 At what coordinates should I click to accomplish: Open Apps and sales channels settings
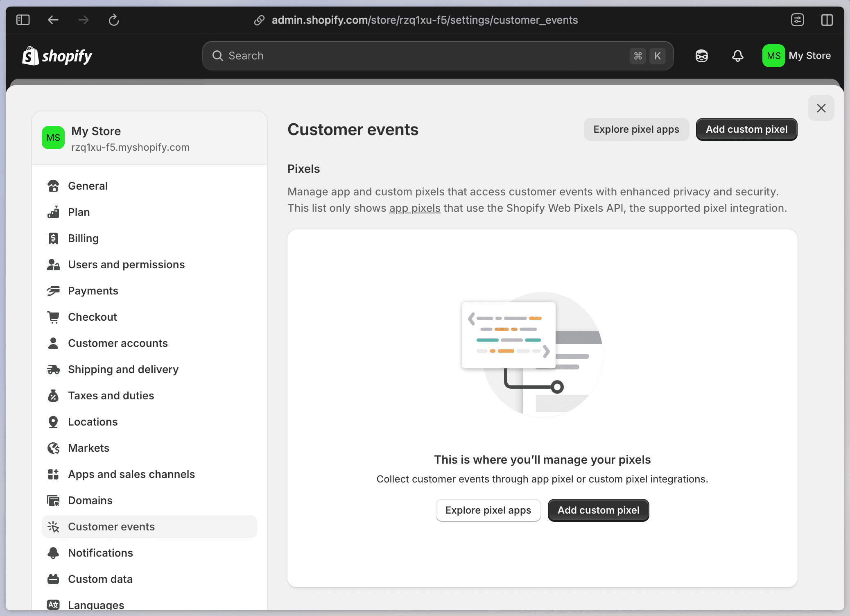pos(131,474)
